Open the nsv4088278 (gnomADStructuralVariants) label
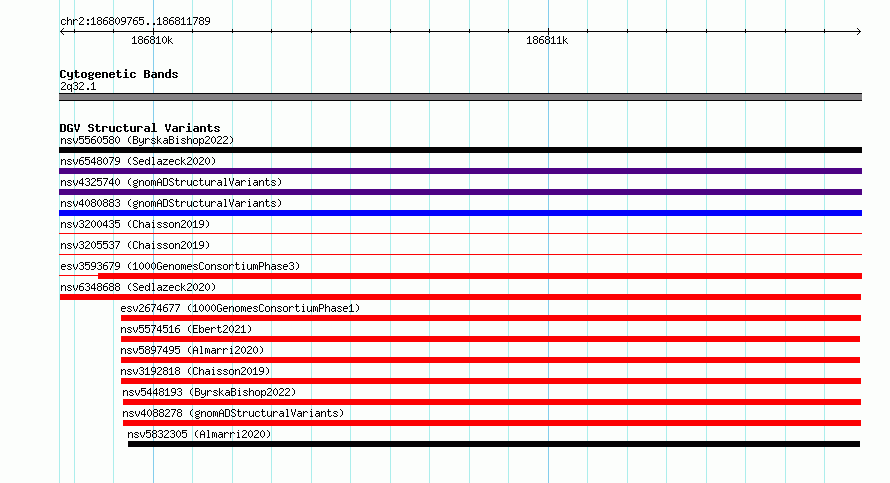 point(233,413)
